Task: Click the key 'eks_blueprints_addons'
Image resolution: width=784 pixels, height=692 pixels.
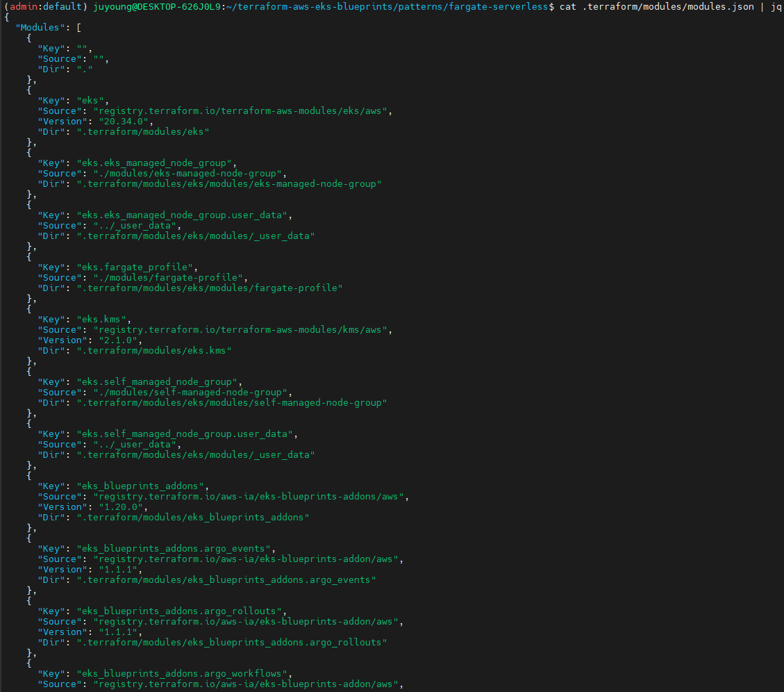Action: 140,486
